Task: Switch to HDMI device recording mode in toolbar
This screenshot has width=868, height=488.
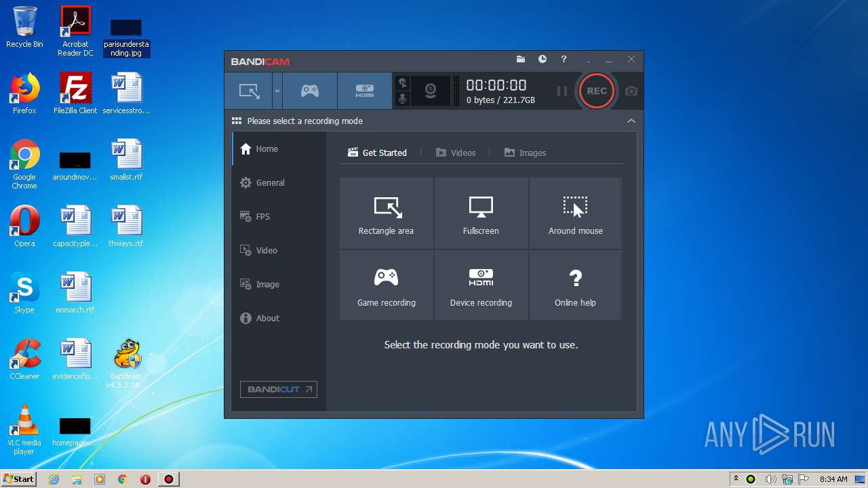Action: pos(365,91)
